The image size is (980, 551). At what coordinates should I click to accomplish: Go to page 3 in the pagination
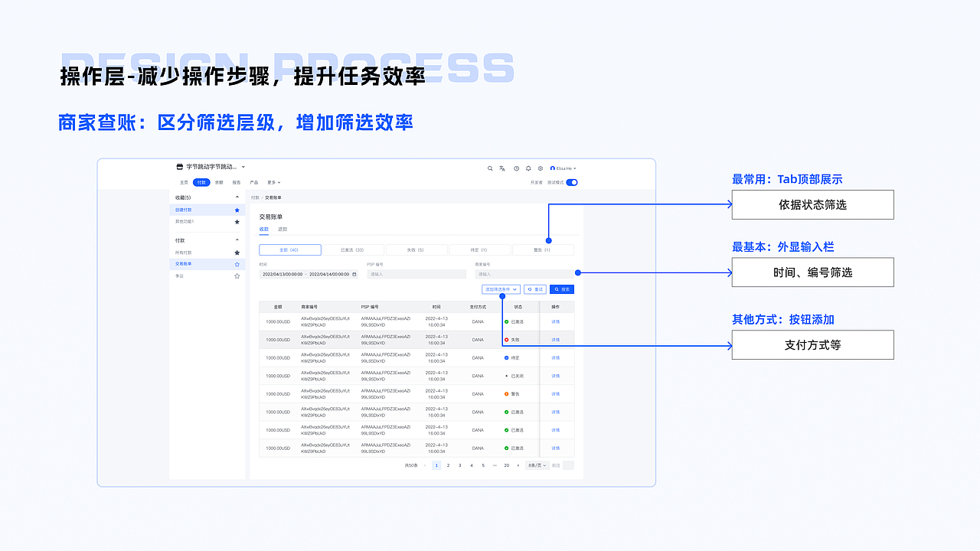460,465
